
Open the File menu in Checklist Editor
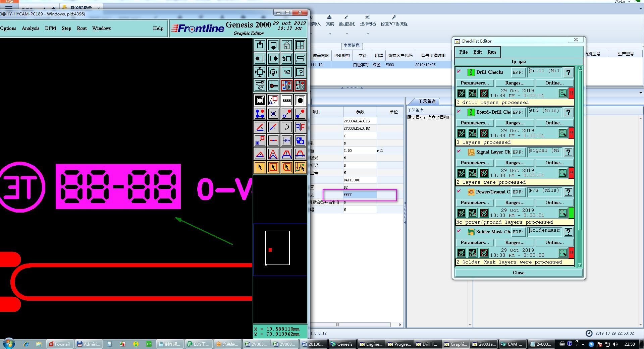tap(463, 52)
